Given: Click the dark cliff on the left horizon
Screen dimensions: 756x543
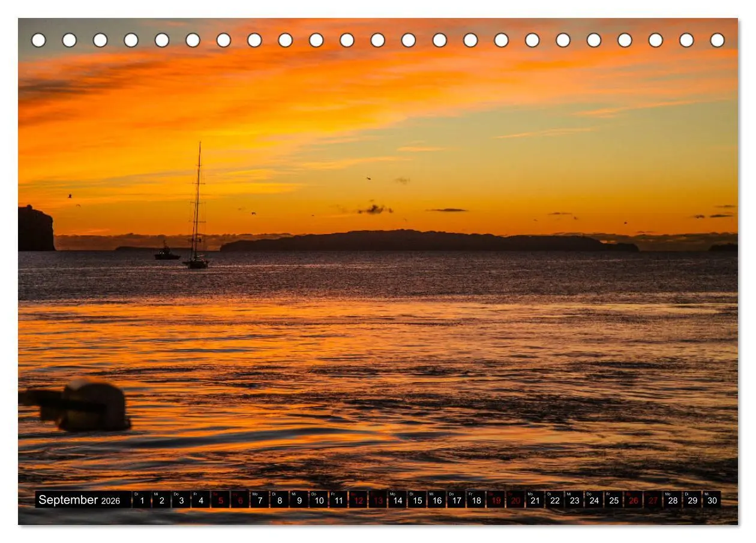Looking at the screenshot, I should pos(35,228).
